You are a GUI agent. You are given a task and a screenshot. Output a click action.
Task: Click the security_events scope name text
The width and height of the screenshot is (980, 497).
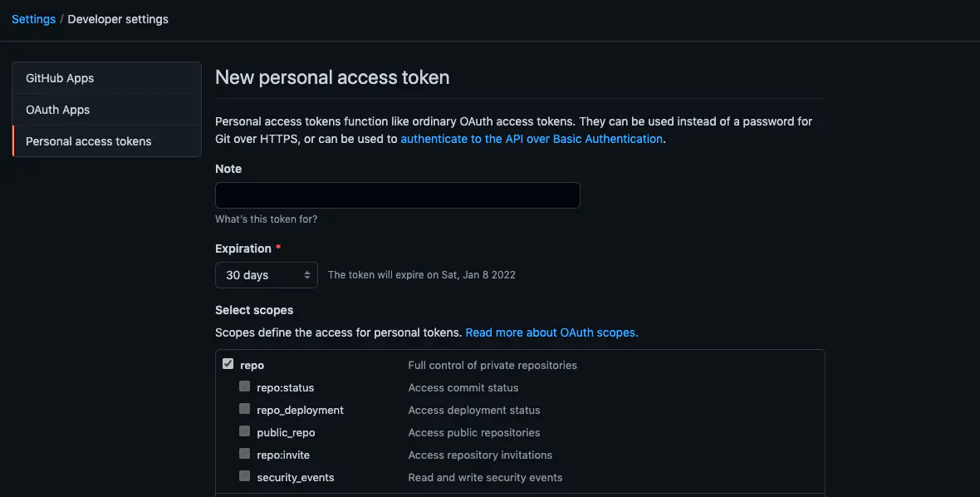point(296,477)
